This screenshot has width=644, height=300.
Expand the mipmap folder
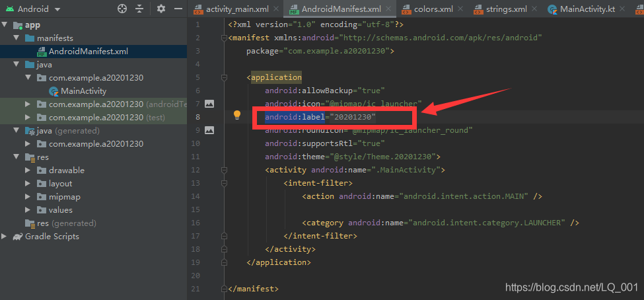[28, 196]
